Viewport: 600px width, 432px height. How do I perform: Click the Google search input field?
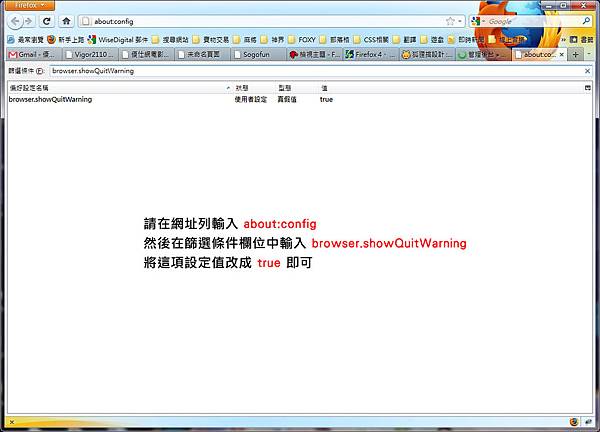534,21
